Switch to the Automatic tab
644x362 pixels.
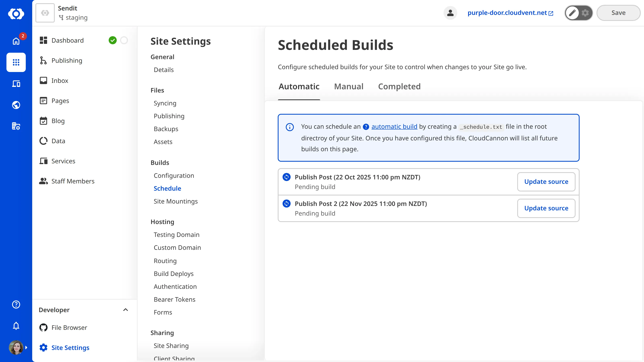click(x=299, y=86)
